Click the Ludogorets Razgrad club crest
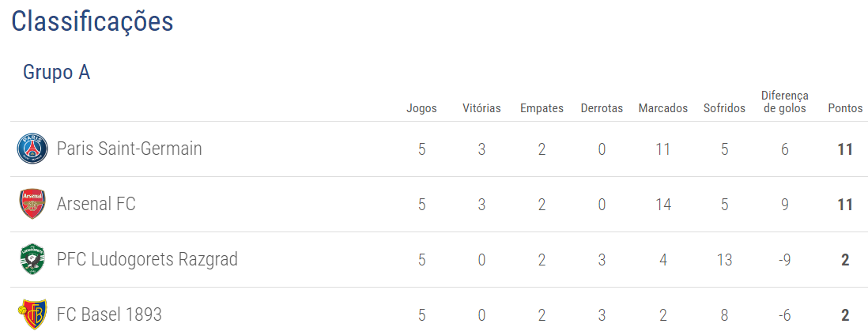The width and height of the screenshot is (868, 335). tap(32, 259)
